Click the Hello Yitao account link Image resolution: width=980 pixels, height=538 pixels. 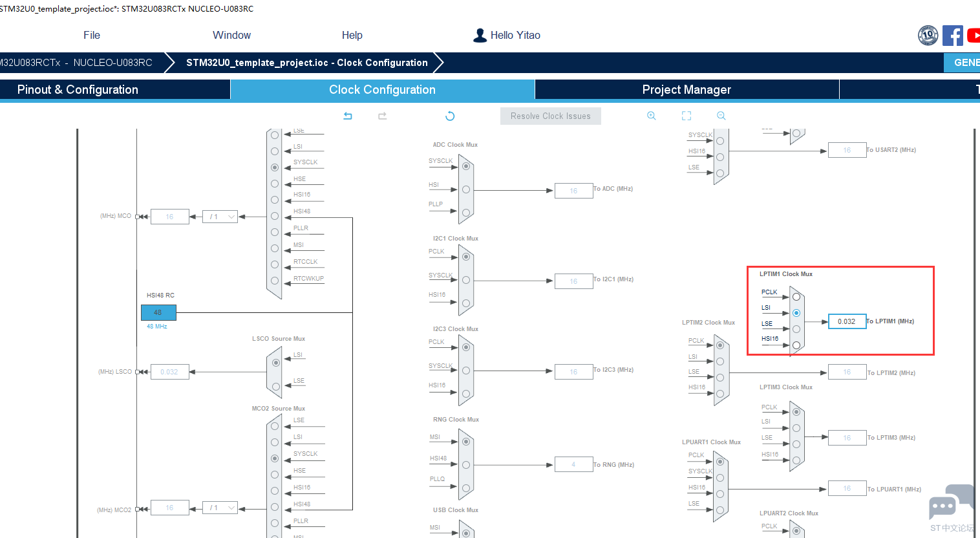[x=515, y=35]
